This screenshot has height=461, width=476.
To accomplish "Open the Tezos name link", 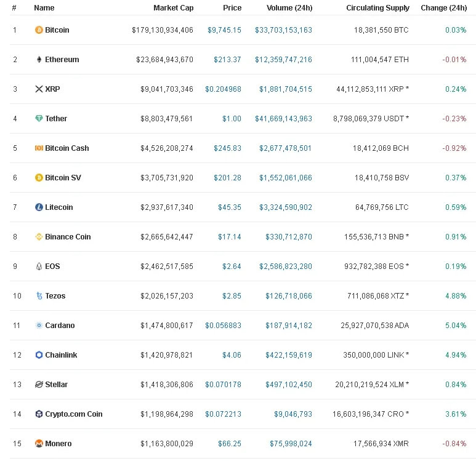I will pos(55,295).
